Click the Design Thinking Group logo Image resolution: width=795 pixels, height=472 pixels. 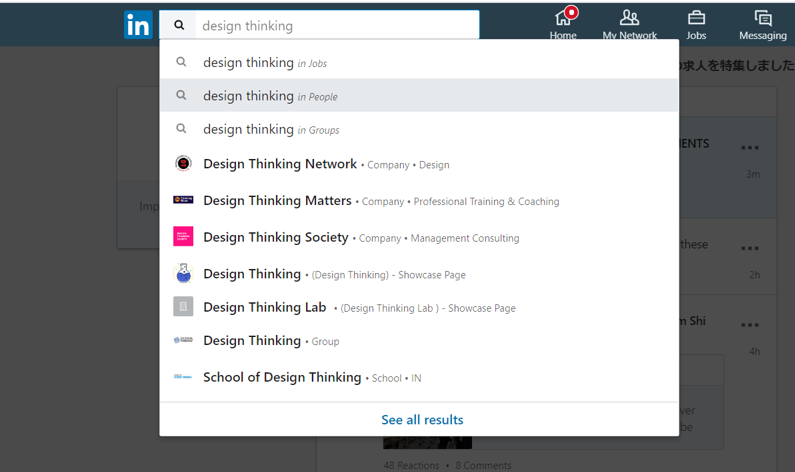point(183,340)
